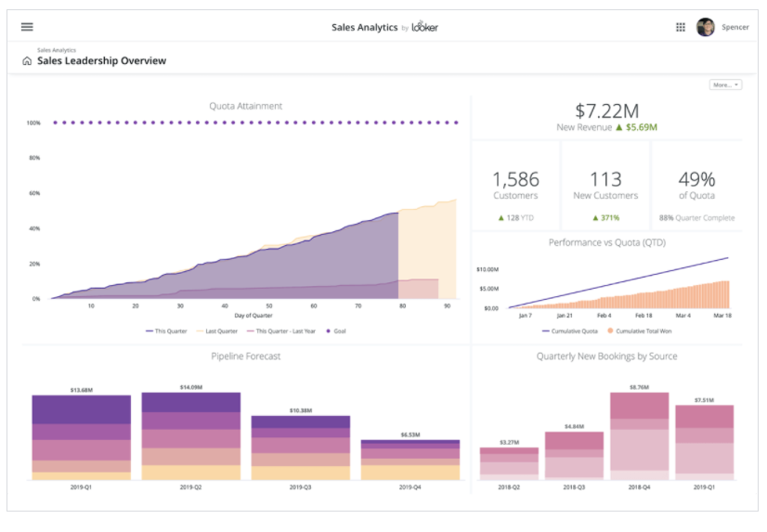Click the 2018-Q2 bookings bar labeled $3.27M

(x=509, y=463)
